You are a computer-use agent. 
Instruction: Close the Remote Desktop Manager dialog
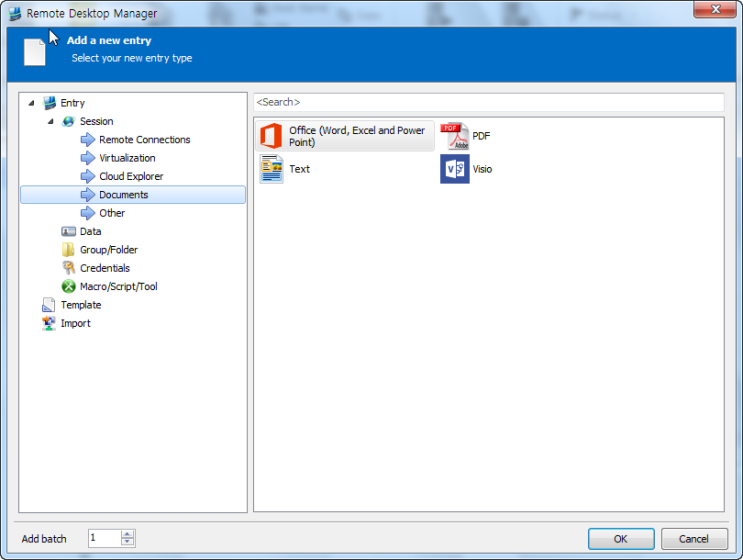[x=715, y=9]
